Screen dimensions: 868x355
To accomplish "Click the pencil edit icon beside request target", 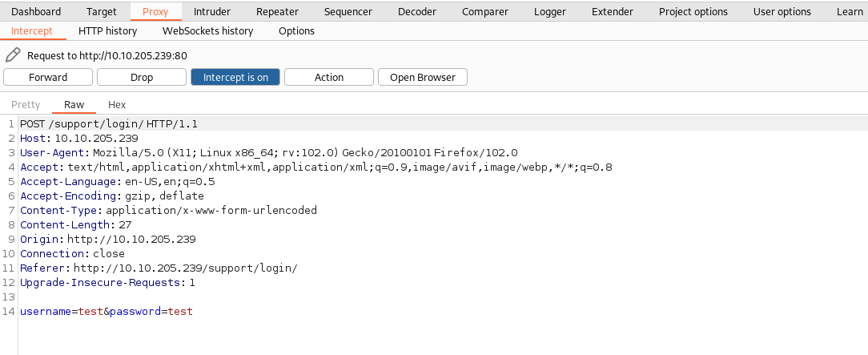I will (x=13, y=56).
